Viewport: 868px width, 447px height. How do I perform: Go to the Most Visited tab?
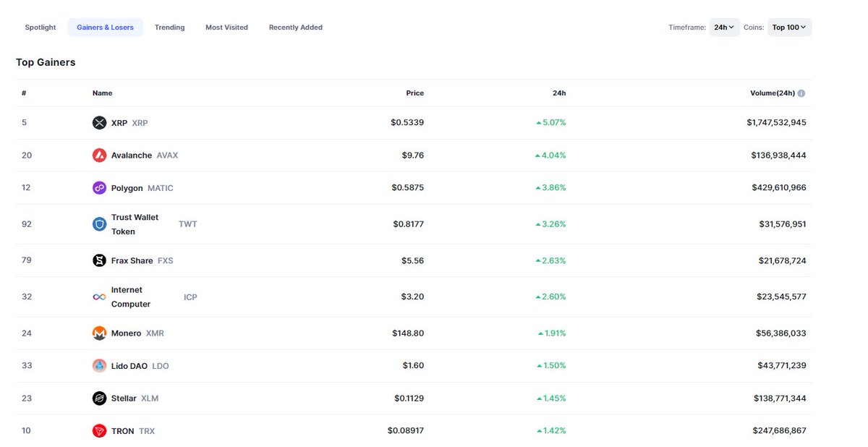[x=226, y=27]
